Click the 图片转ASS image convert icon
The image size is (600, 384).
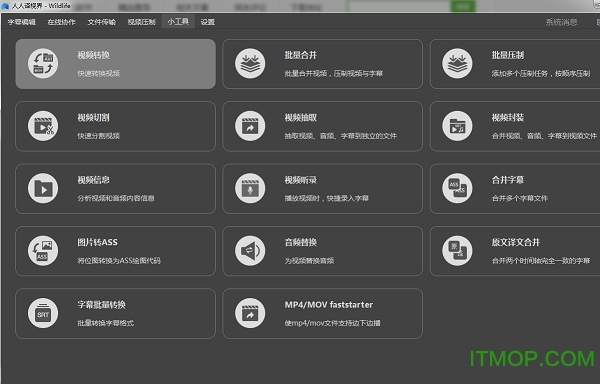coord(43,251)
